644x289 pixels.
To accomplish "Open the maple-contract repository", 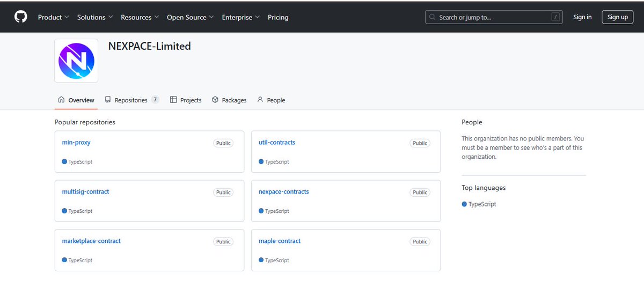I will (x=280, y=241).
